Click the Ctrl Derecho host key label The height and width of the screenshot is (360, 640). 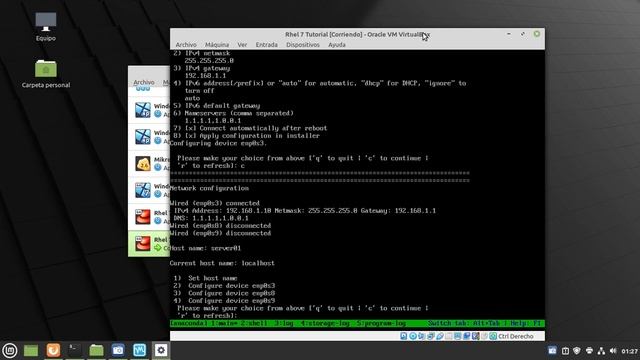click(x=516, y=336)
